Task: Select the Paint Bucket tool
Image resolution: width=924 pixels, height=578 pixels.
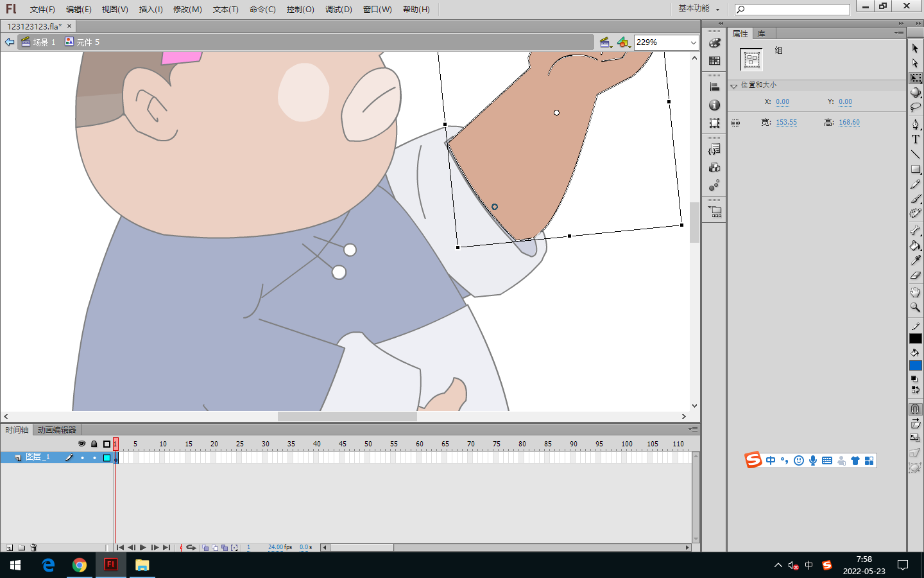Action: coord(916,245)
